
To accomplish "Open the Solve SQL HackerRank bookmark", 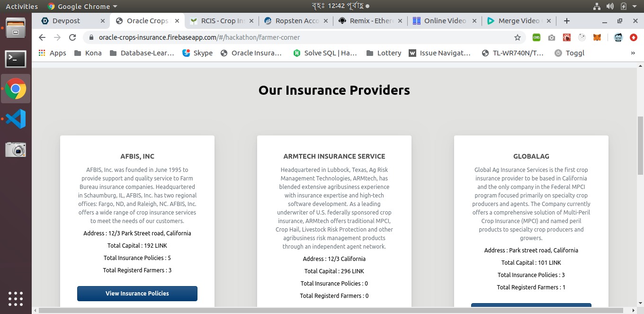I will (325, 53).
